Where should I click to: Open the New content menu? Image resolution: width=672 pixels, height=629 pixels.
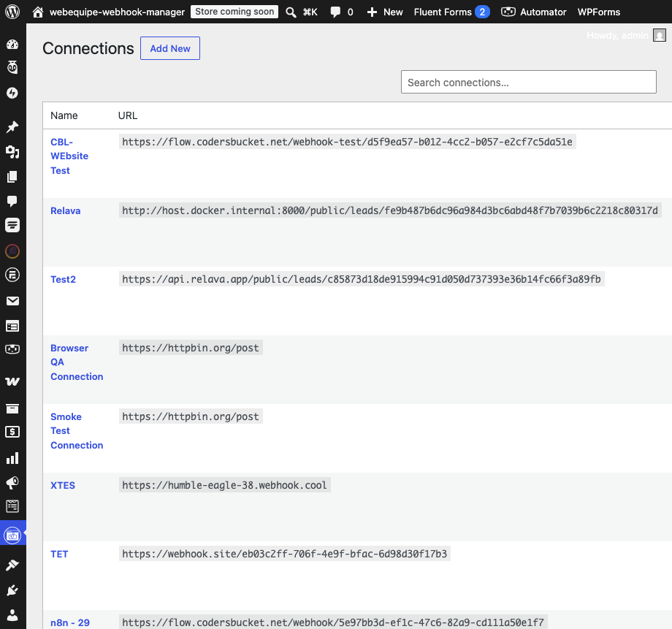click(x=385, y=12)
